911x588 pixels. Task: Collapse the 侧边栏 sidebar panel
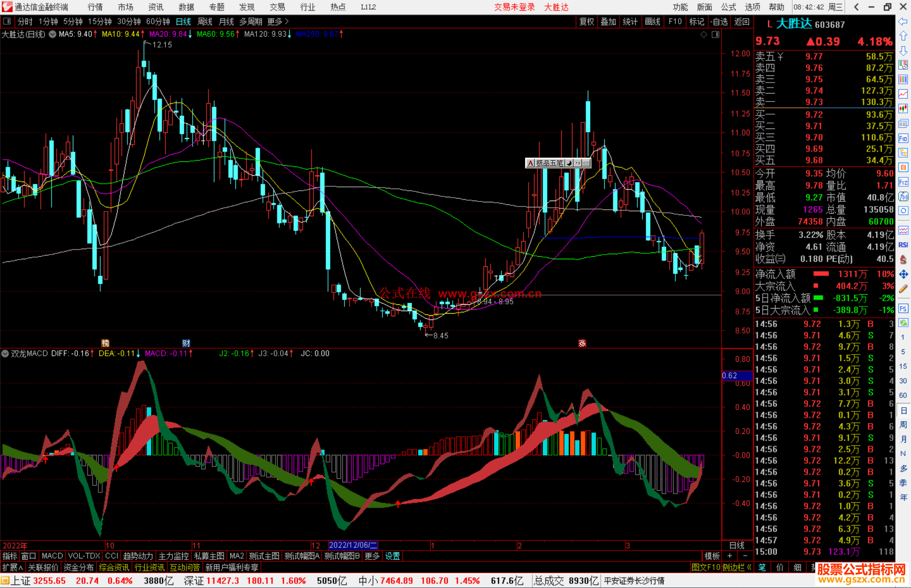[737, 567]
